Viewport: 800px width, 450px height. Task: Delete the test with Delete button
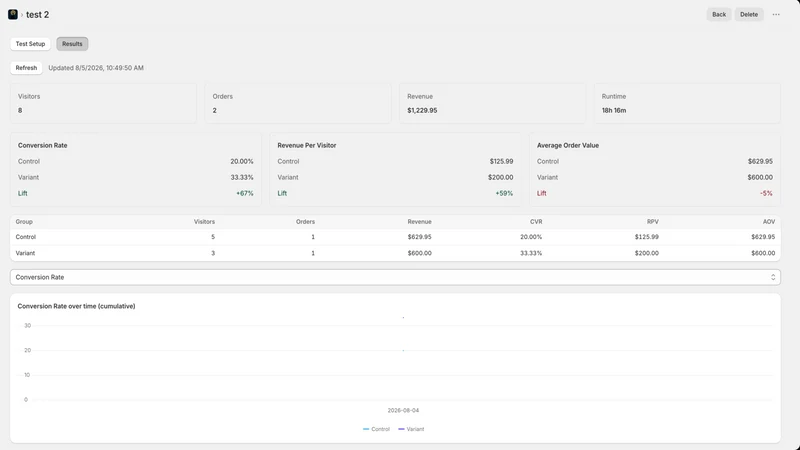(749, 14)
